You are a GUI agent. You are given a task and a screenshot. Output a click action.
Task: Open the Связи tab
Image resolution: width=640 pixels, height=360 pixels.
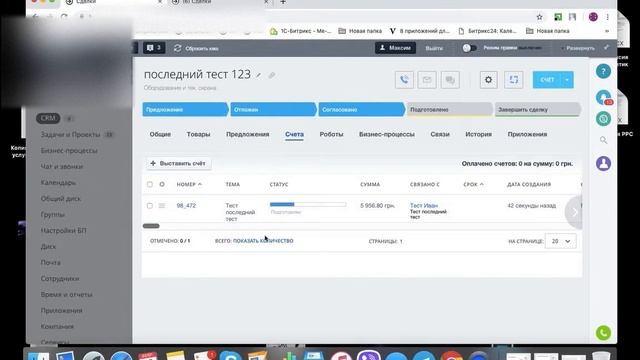[x=440, y=134]
